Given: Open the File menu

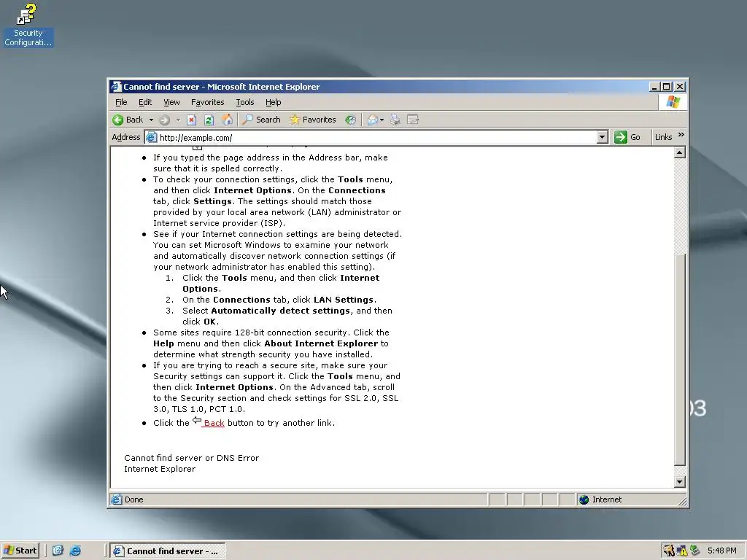Looking at the screenshot, I should pyautogui.click(x=121, y=102).
